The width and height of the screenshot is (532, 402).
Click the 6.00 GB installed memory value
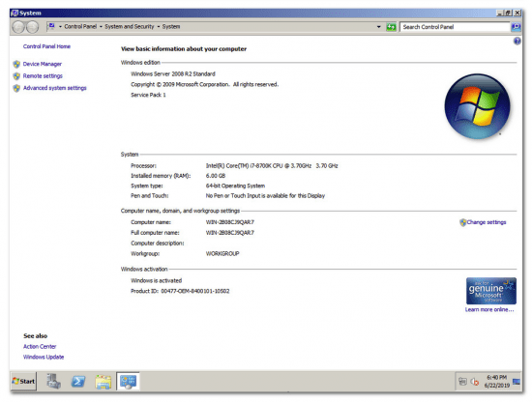(x=216, y=176)
